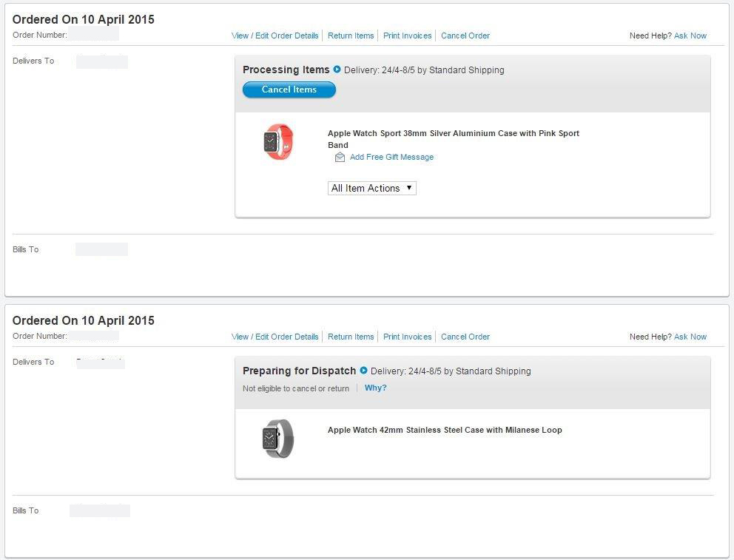Open the All Item Actions dropdown

tap(371, 189)
